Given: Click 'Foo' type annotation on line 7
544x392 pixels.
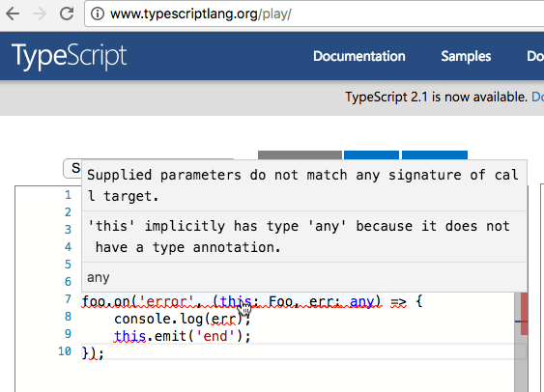Looking at the screenshot, I should click(x=280, y=301).
